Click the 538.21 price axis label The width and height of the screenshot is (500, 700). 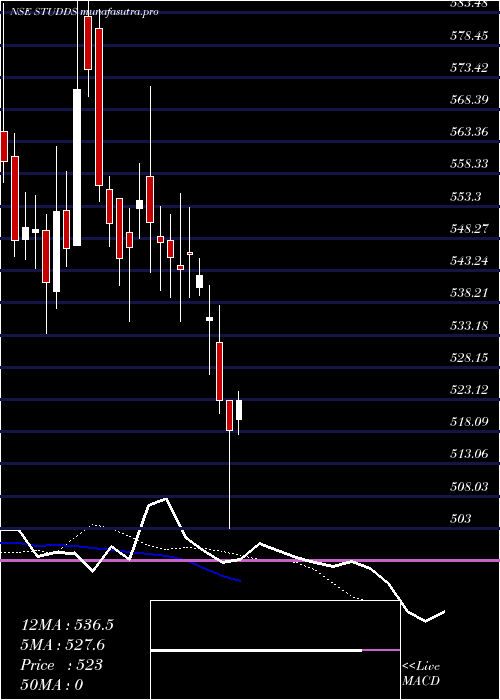point(469,293)
